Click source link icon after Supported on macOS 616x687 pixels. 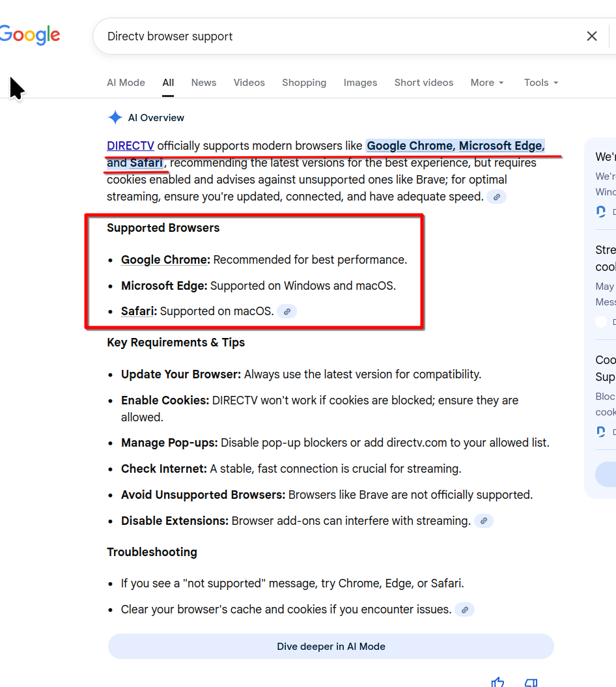287,311
